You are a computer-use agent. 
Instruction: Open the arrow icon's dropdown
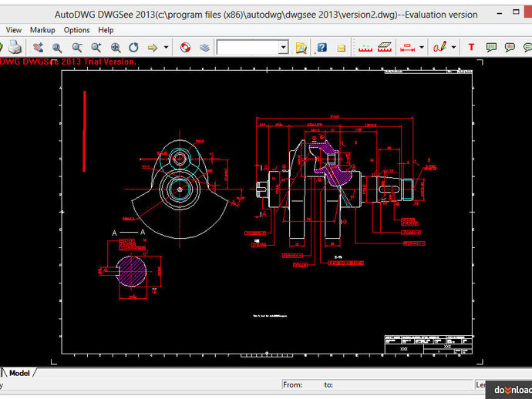pos(166,48)
